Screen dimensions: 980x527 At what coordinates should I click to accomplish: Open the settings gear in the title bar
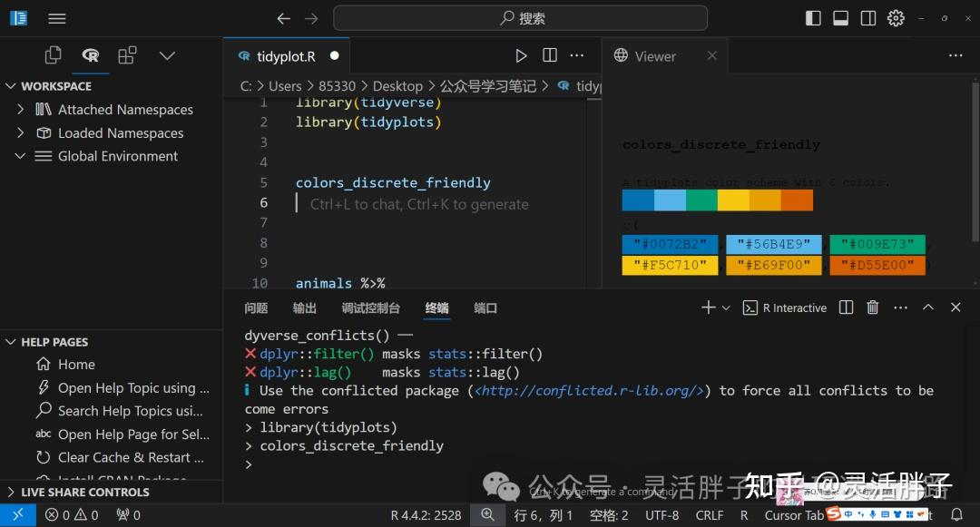[x=896, y=17]
